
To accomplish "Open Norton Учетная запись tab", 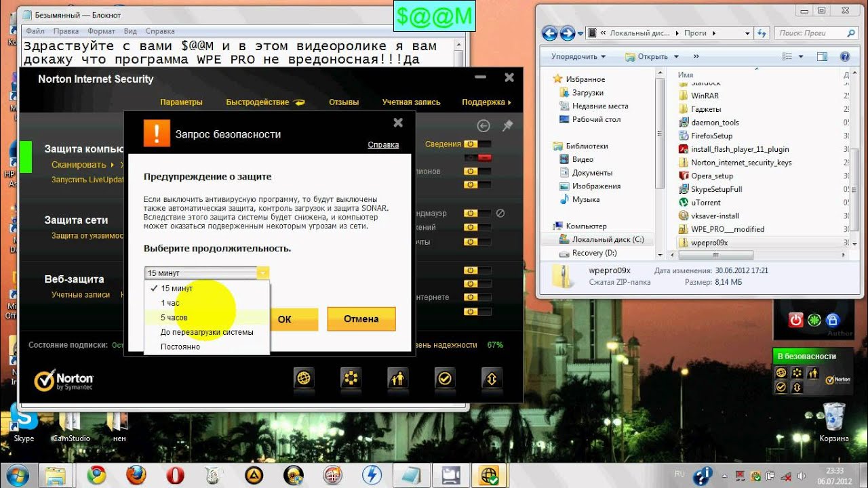I will 411,102.
